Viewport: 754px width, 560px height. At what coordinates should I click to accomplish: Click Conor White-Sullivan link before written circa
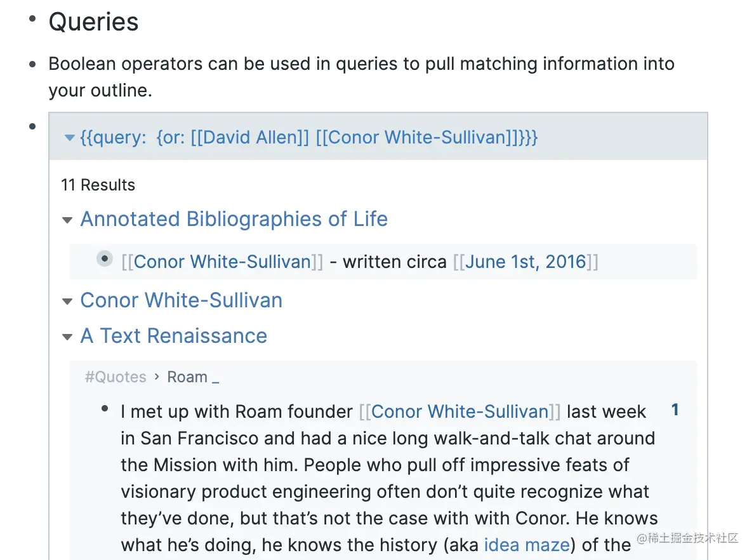(x=222, y=262)
